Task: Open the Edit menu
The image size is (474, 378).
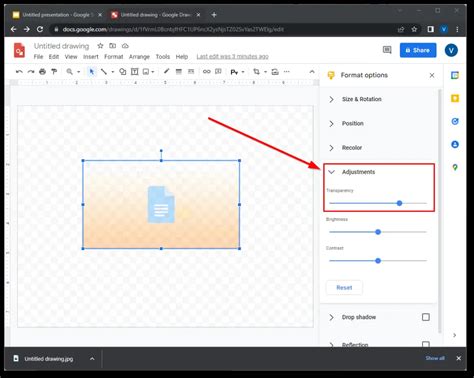Action: [54, 57]
